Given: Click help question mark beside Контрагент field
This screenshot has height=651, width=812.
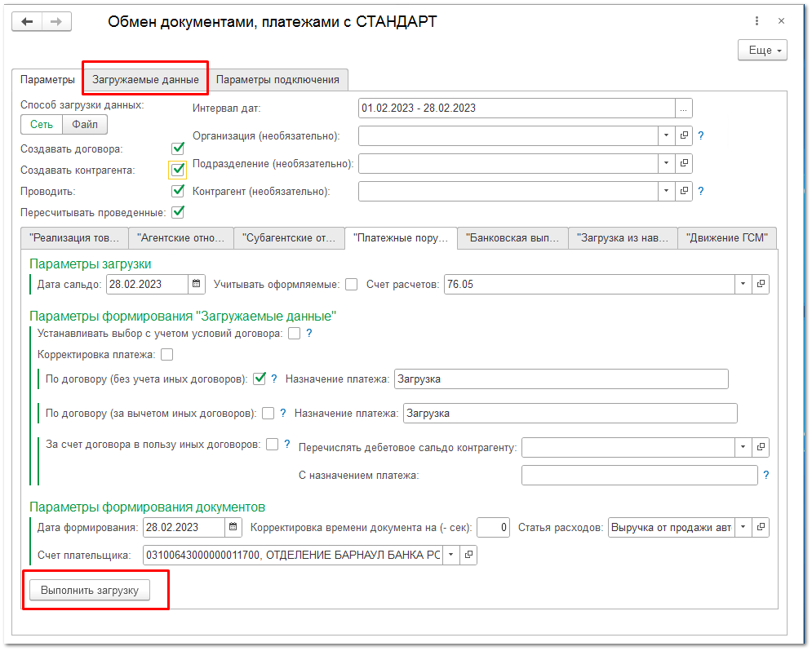Looking at the screenshot, I should click(x=700, y=192).
